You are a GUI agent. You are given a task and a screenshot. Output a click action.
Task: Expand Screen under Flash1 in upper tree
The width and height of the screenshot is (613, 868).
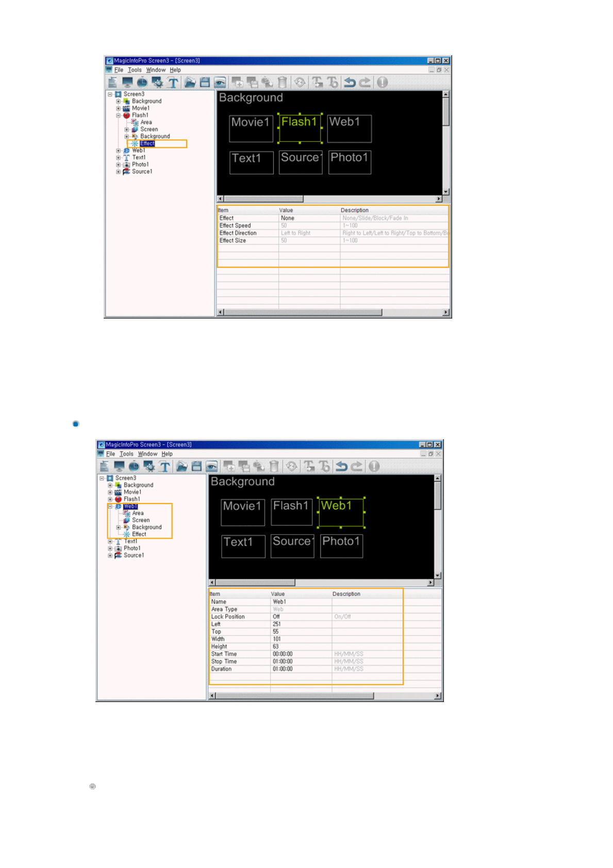[x=126, y=129]
